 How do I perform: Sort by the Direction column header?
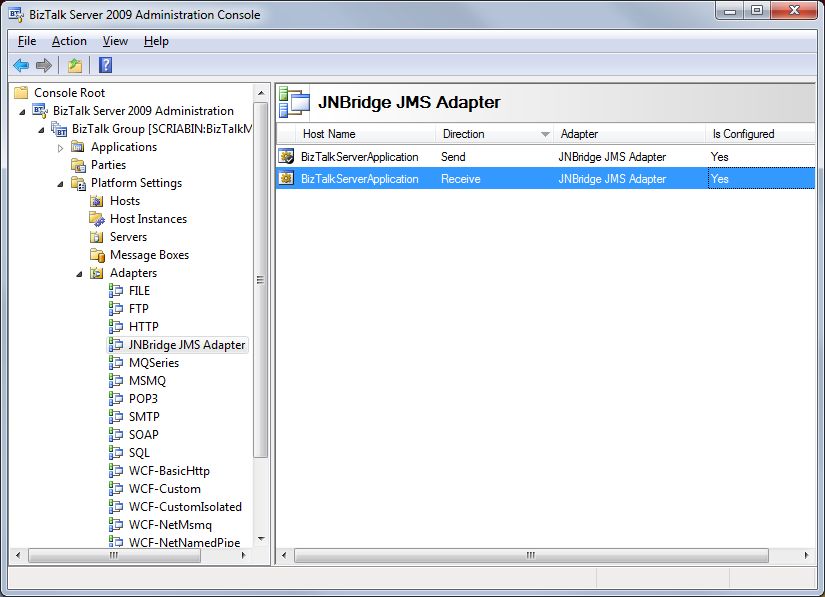[495, 134]
